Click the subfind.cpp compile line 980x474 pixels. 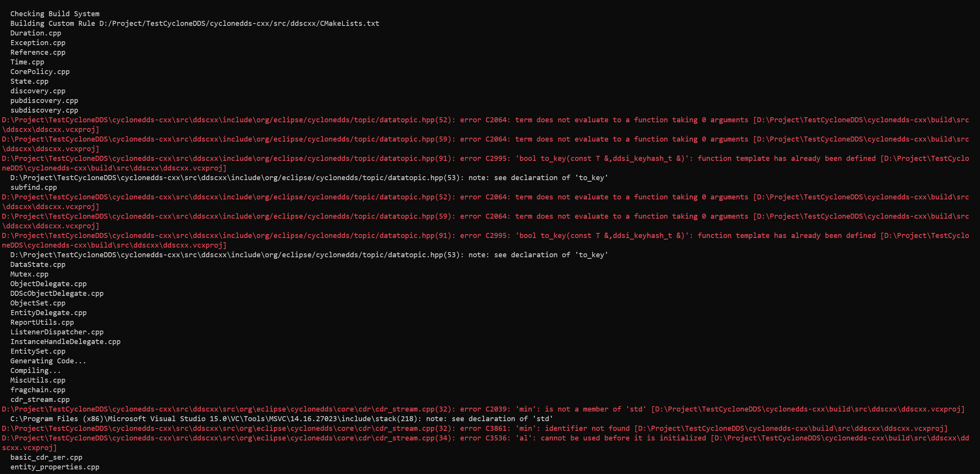click(x=34, y=187)
